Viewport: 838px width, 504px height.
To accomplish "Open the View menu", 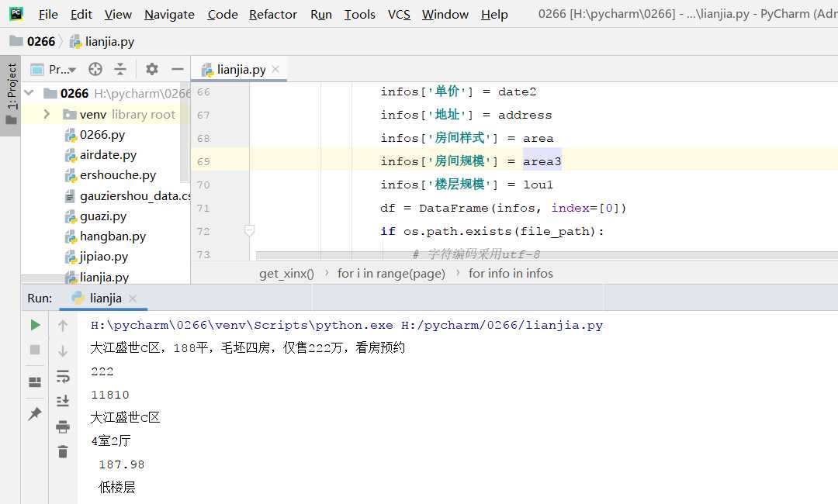I will coord(118,15).
